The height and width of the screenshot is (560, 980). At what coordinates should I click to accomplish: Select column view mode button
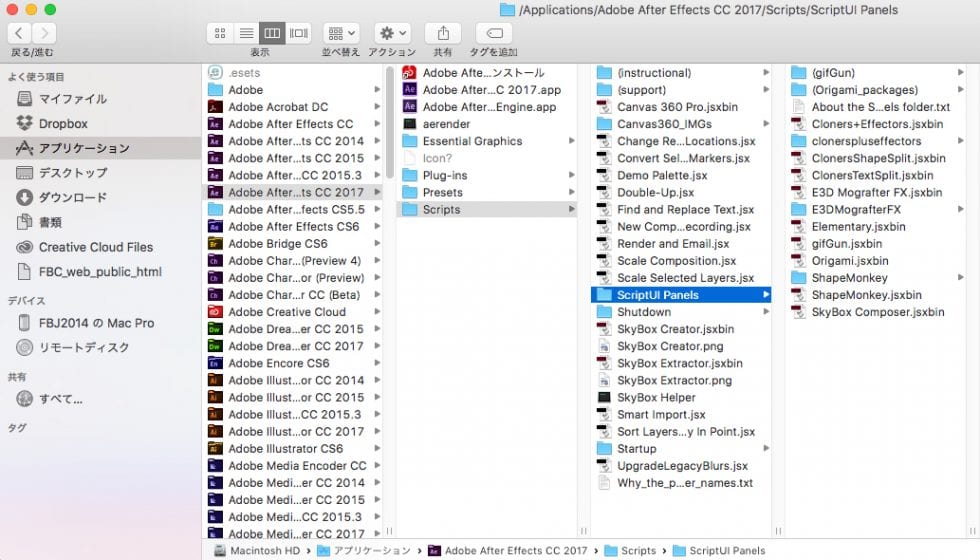[x=272, y=33]
